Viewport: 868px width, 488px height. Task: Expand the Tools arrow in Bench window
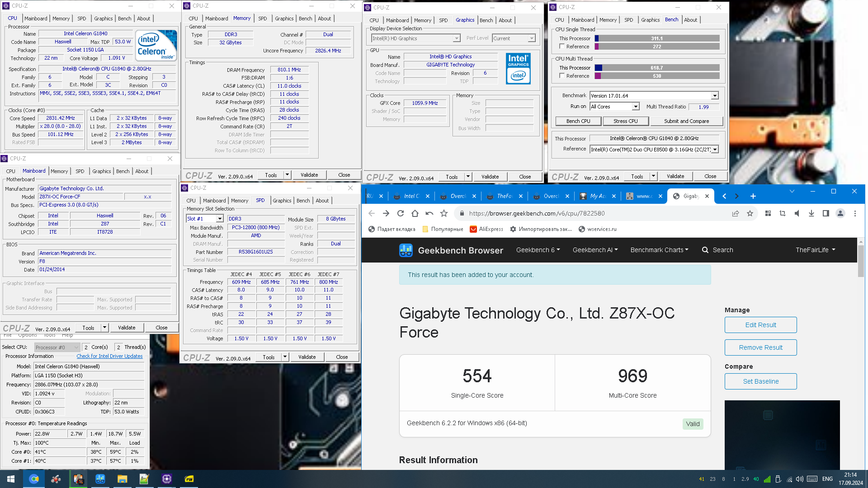653,176
